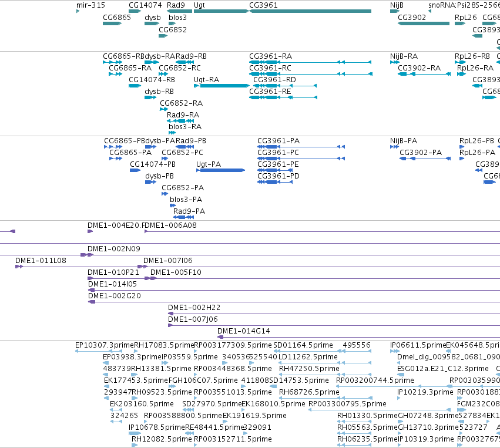
Task: Click the CG14074 gene label
Action: [145, 5]
